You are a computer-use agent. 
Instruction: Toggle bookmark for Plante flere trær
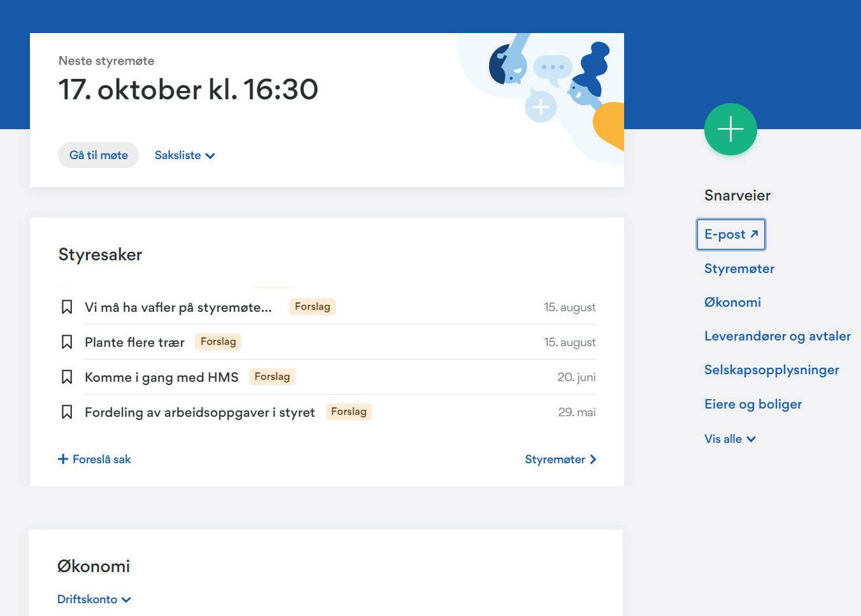(x=66, y=342)
